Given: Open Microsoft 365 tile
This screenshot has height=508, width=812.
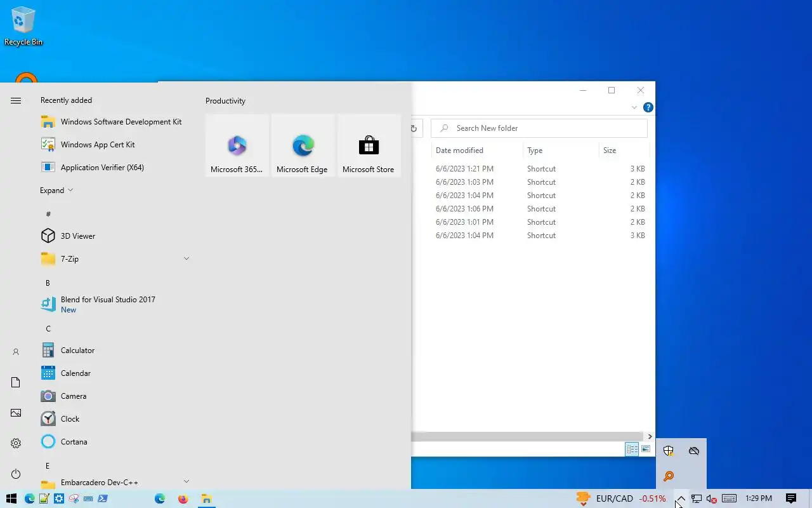Looking at the screenshot, I should coord(237,145).
